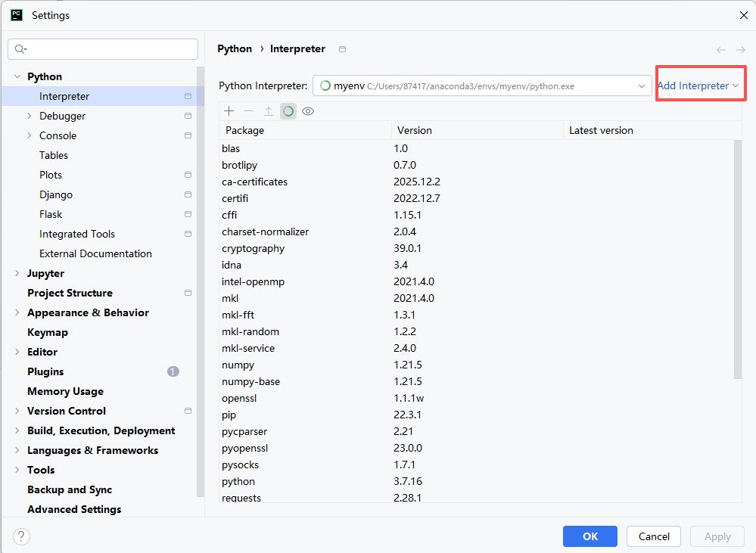This screenshot has height=553, width=756.
Task: Select the pip package row
Action: point(476,415)
